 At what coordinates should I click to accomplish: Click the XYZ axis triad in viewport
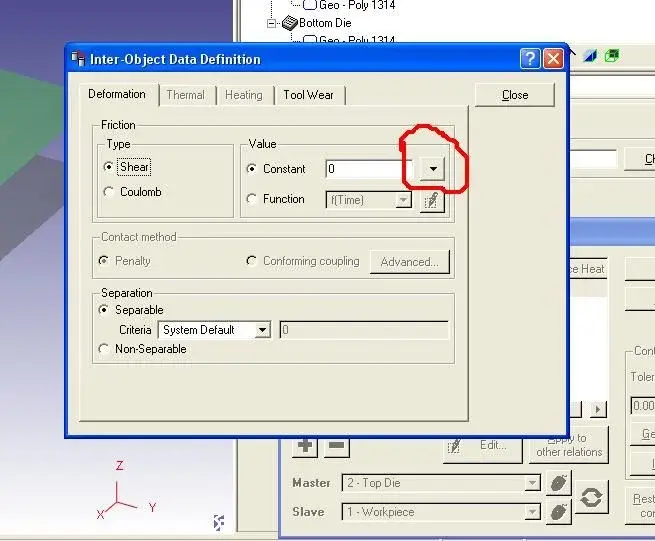pyautogui.click(x=125, y=490)
